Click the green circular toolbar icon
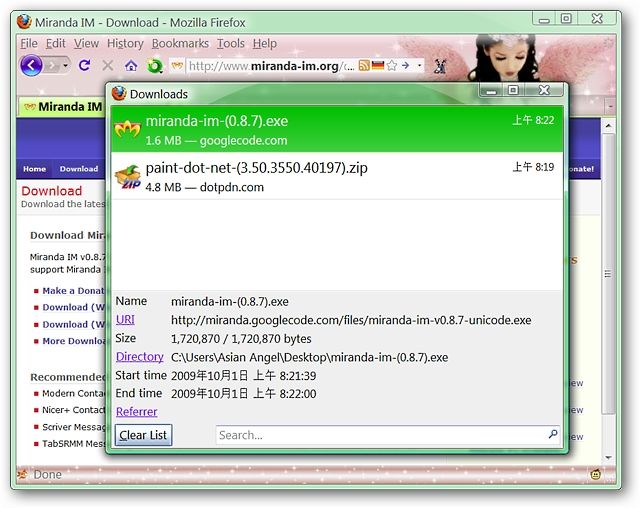The height and width of the screenshot is (508, 640). click(x=155, y=66)
